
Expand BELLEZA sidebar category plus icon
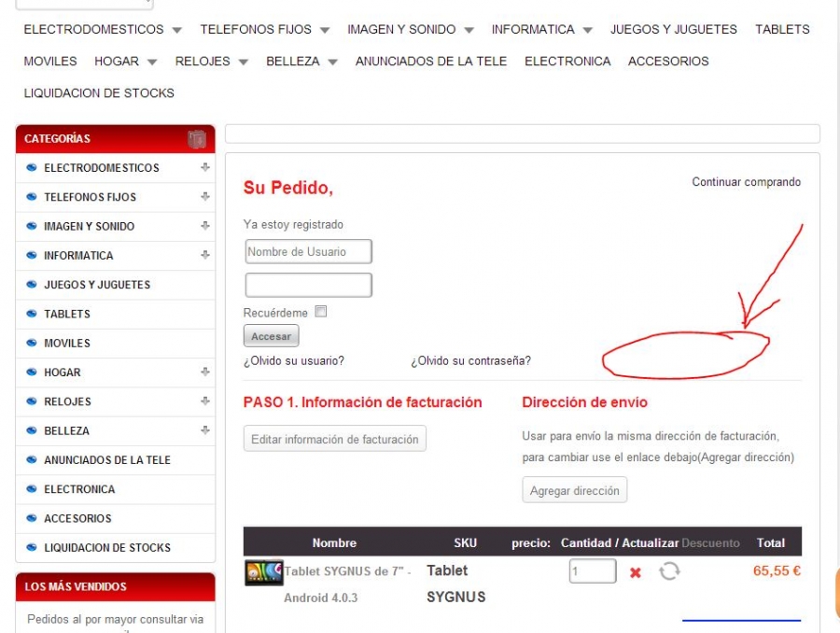(204, 430)
